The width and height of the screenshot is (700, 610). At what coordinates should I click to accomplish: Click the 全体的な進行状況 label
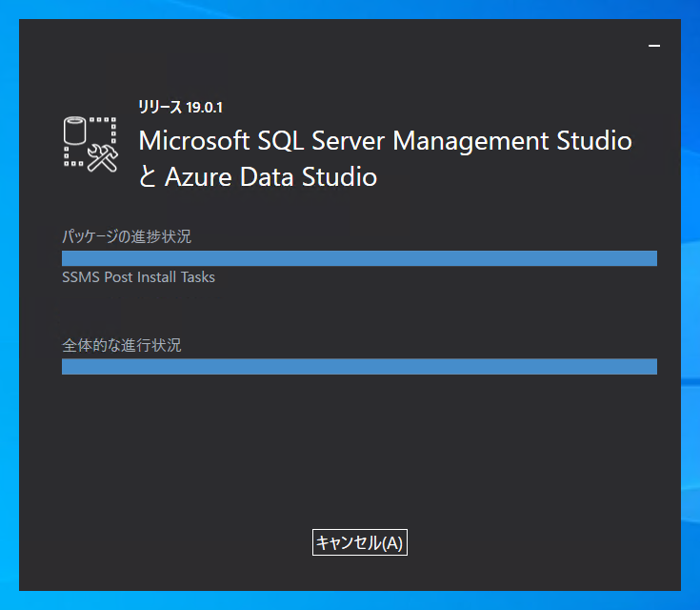click(x=122, y=345)
